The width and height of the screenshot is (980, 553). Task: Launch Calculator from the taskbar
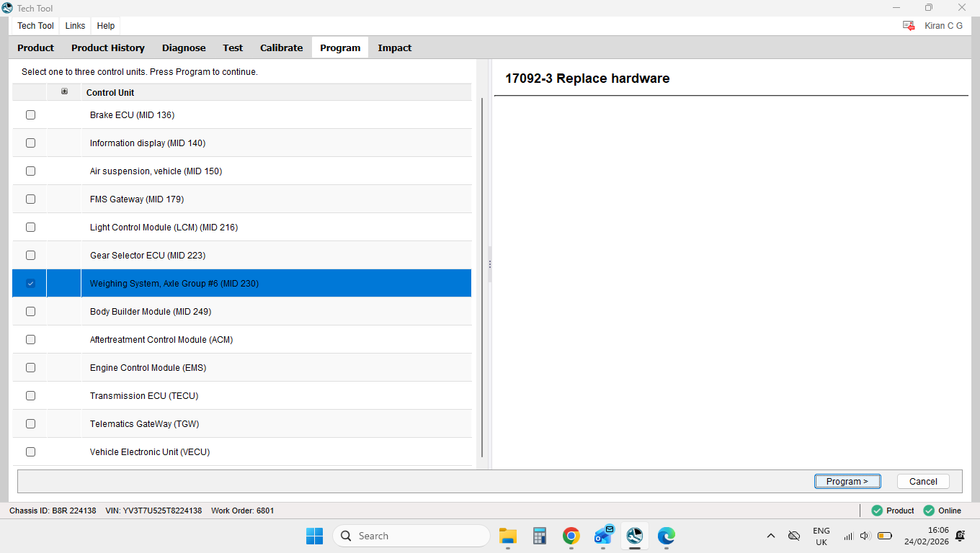[540, 536]
